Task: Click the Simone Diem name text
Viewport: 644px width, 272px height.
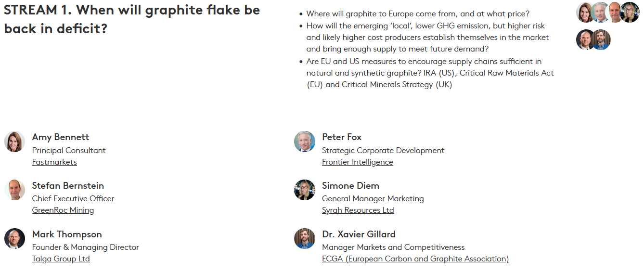Action: [350, 186]
